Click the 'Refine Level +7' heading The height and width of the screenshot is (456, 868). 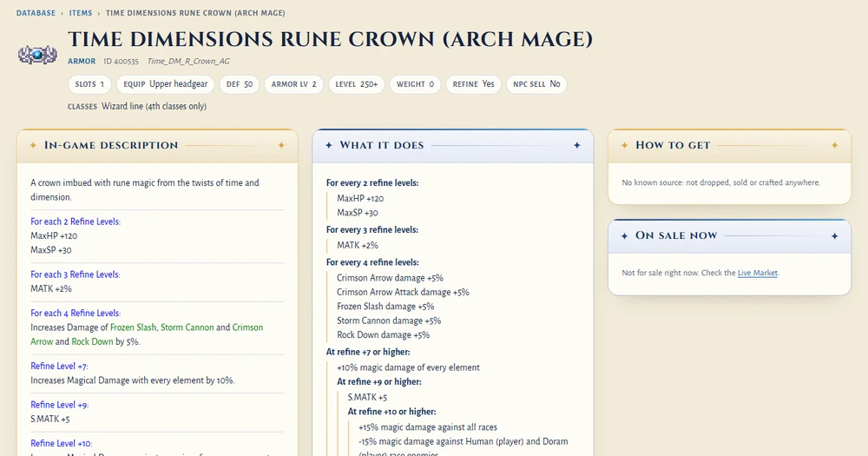pos(59,366)
